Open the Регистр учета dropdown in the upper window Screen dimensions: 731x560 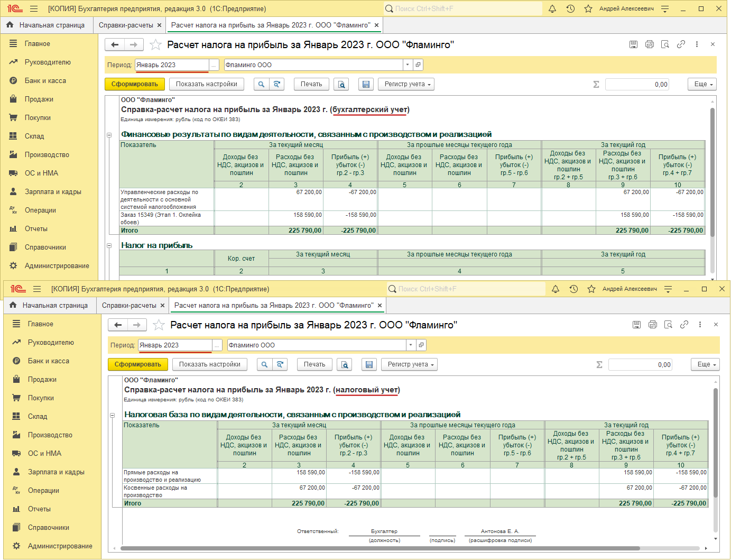[x=407, y=84]
